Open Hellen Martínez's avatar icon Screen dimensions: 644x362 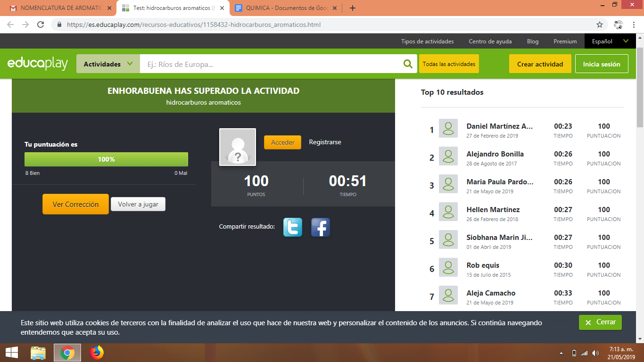[448, 212]
